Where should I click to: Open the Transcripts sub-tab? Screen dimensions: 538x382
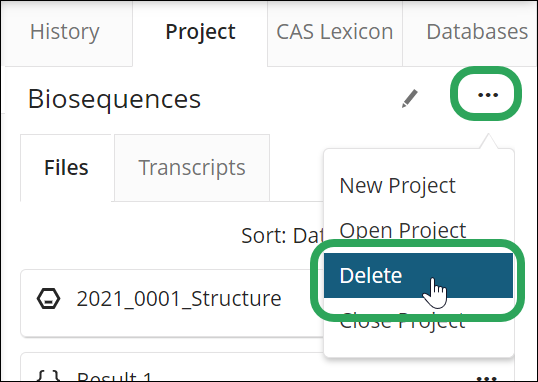pos(192,168)
